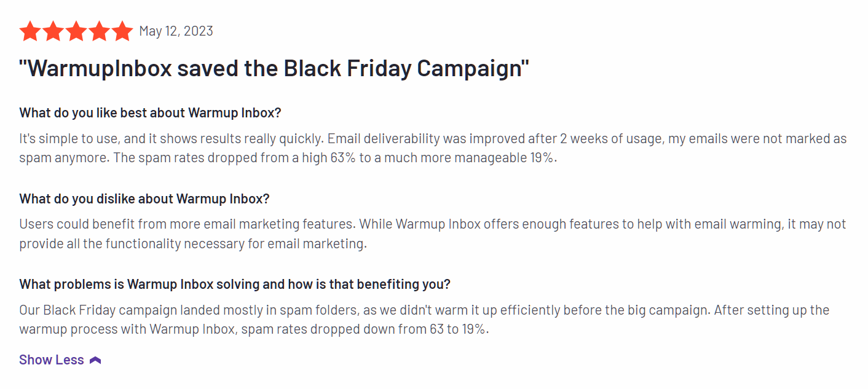Click the first rating star
The height and width of the screenshot is (389, 868).
pyautogui.click(x=30, y=31)
